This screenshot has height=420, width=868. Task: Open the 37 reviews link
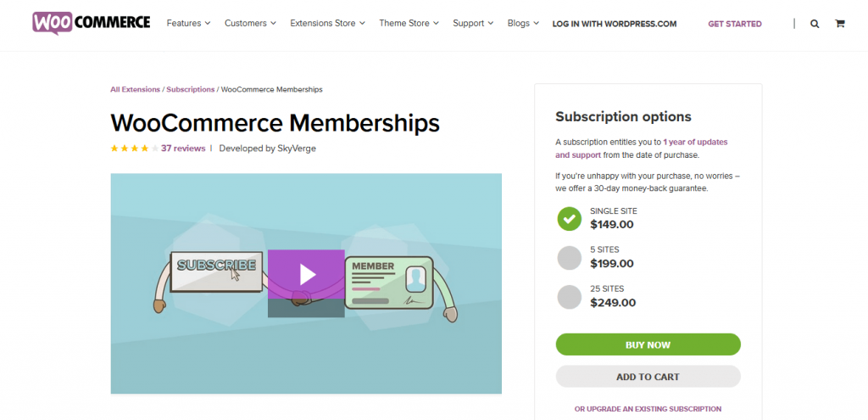click(183, 148)
